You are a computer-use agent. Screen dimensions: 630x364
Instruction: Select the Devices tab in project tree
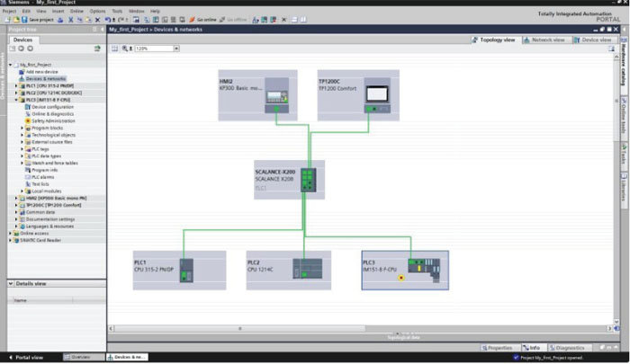(x=22, y=40)
